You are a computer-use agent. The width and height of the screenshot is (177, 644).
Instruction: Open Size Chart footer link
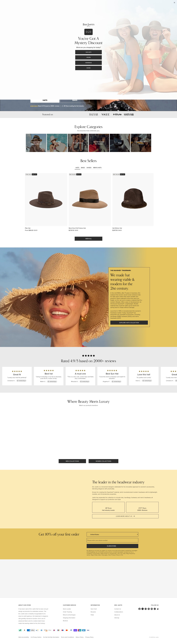point(94,609)
